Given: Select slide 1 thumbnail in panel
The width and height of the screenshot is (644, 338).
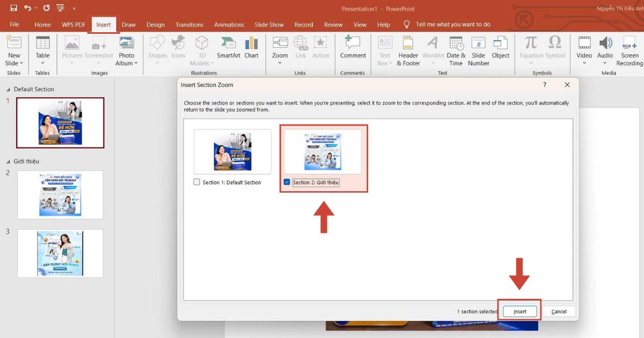Looking at the screenshot, I should [x=60, y=123].
